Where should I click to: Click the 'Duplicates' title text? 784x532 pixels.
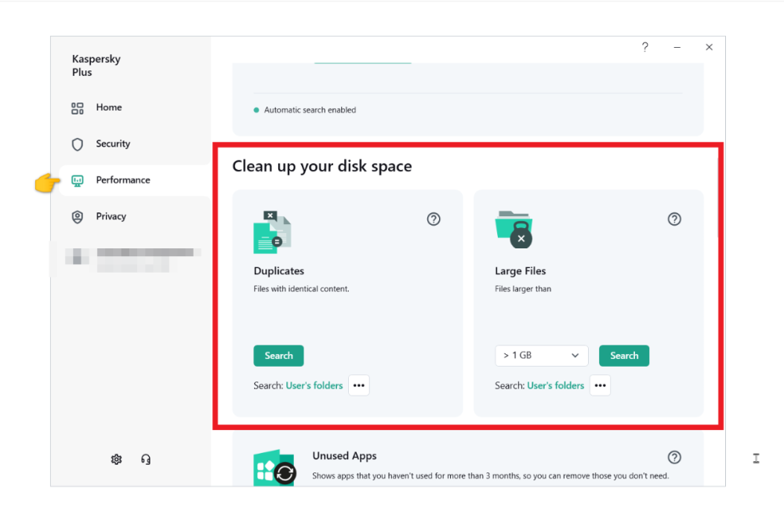[x=278, y=271]
